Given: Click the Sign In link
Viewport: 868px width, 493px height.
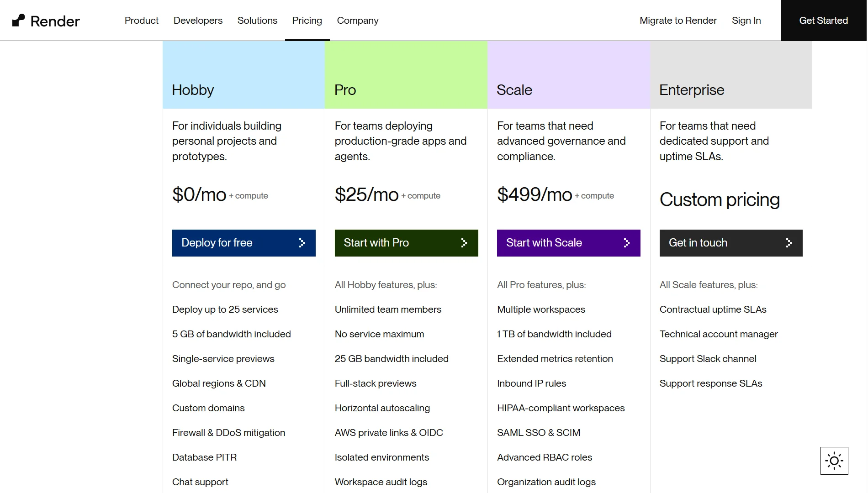Looking at the screenshot, I should tap(746, 21).
